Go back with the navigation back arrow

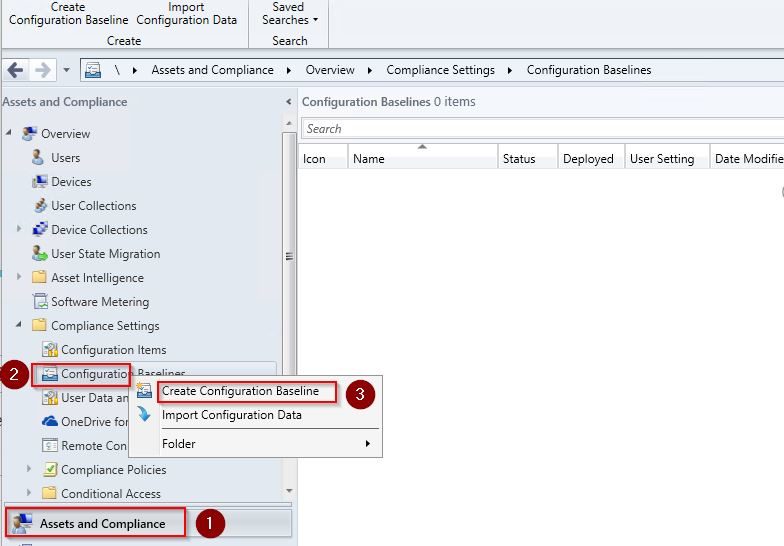pyautogui.click(x=16, y=70)
